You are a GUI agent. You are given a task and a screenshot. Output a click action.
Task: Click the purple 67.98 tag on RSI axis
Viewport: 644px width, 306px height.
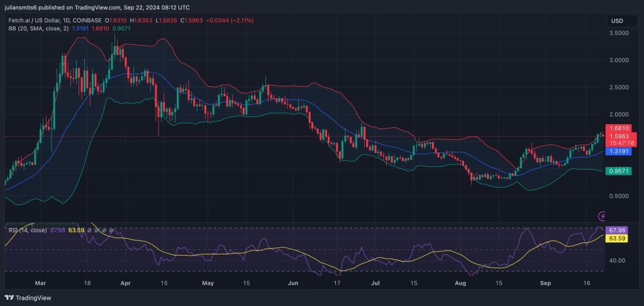click(616, 230)
